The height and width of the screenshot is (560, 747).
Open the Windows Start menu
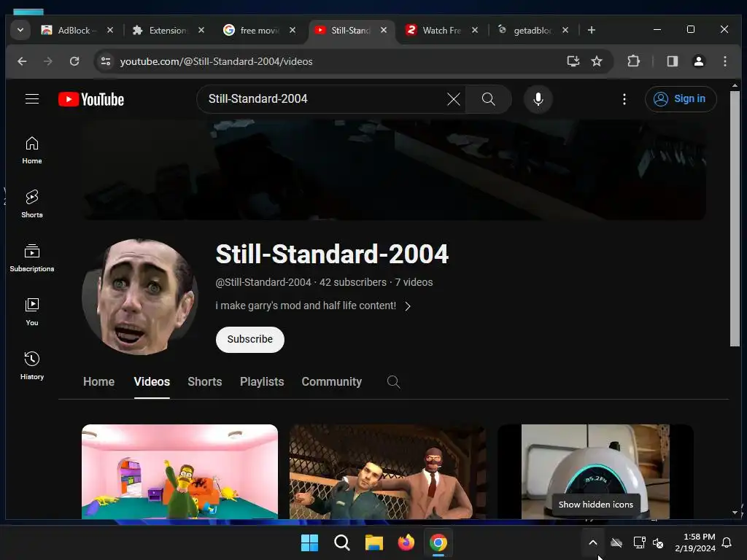(309, 542)
